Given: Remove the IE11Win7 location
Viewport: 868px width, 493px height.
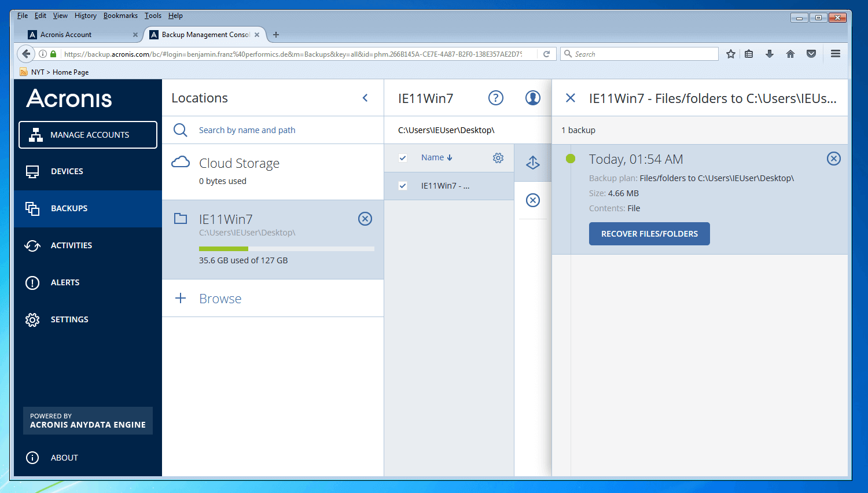Looking at the screenshot, I should point(365,219).
